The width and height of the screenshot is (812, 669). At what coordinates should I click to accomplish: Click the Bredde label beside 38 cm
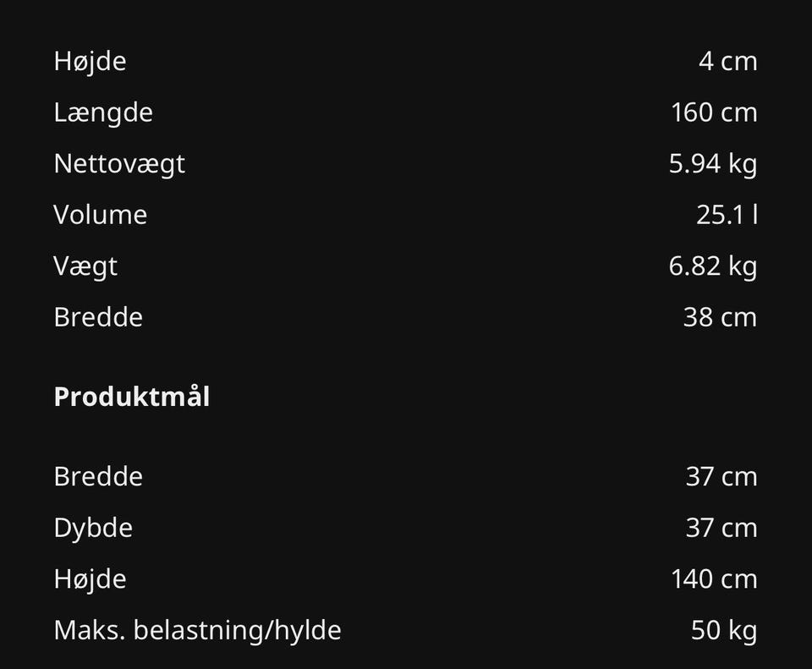click(98, 317)
